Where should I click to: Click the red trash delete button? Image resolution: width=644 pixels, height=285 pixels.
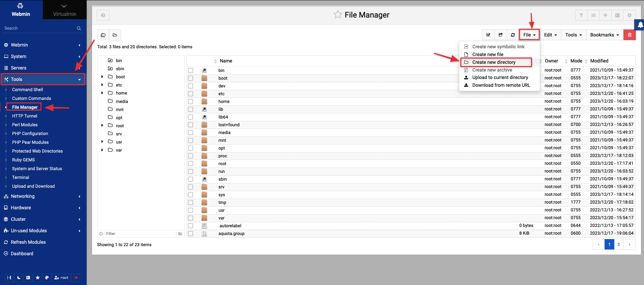click(629, 35)
